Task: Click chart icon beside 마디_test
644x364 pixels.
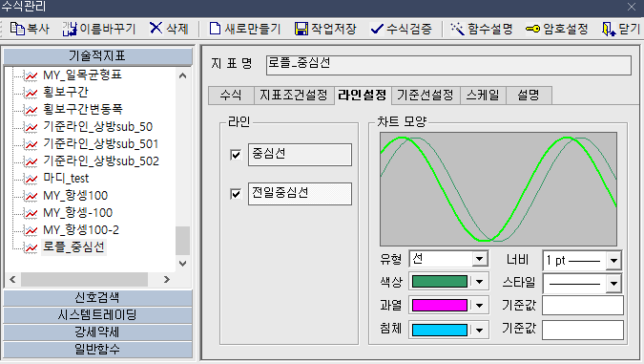Action: click(x=31, y=179)
